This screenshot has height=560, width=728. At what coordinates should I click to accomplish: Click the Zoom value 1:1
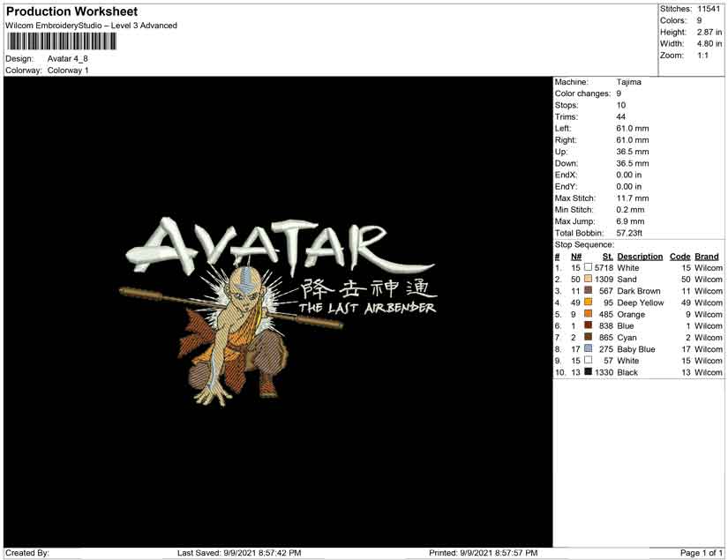tap(703, 56)
